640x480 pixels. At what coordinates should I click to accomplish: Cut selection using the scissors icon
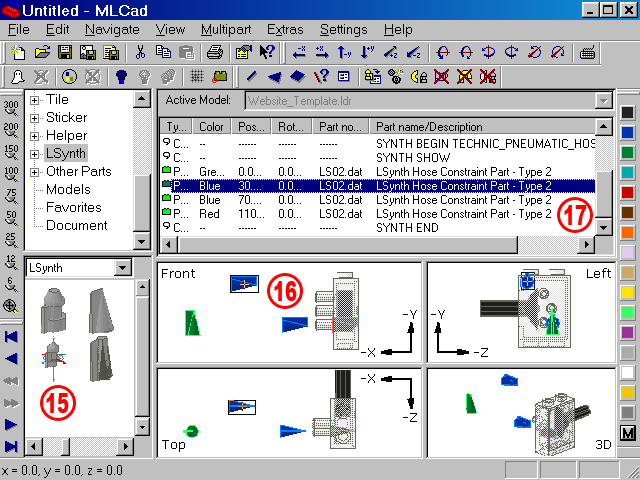pos(140,53)
